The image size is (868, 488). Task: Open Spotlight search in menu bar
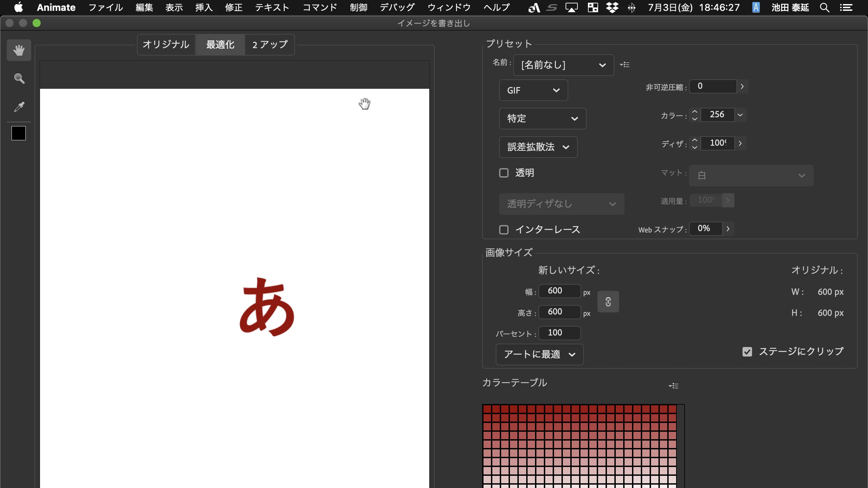(x=825, y=7)
